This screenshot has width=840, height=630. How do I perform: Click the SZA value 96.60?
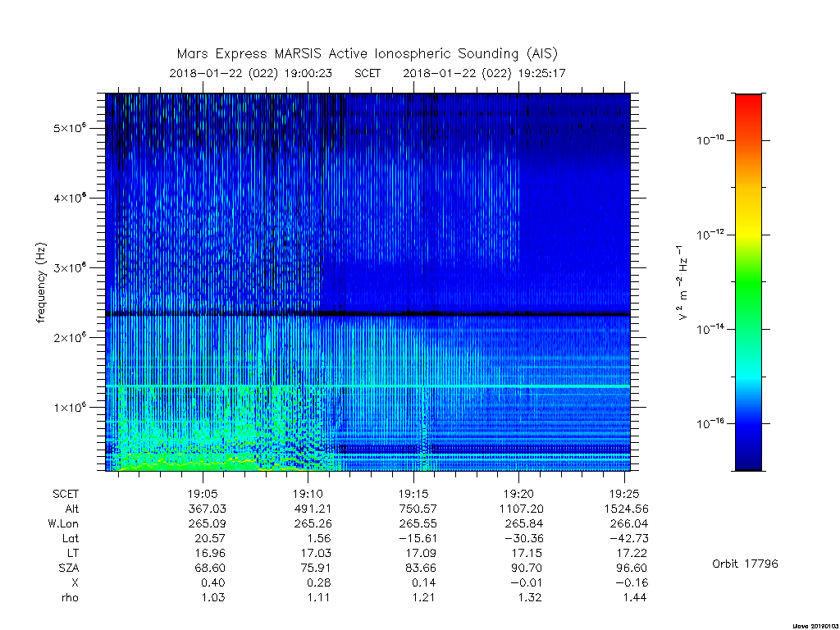pyautogui.click(x=632, y=568)
